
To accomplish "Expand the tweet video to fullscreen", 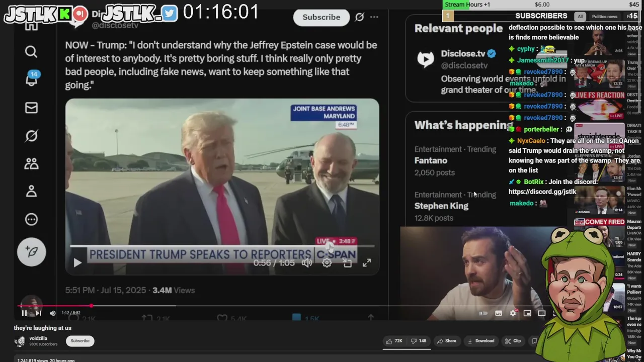I will [367, 262].
